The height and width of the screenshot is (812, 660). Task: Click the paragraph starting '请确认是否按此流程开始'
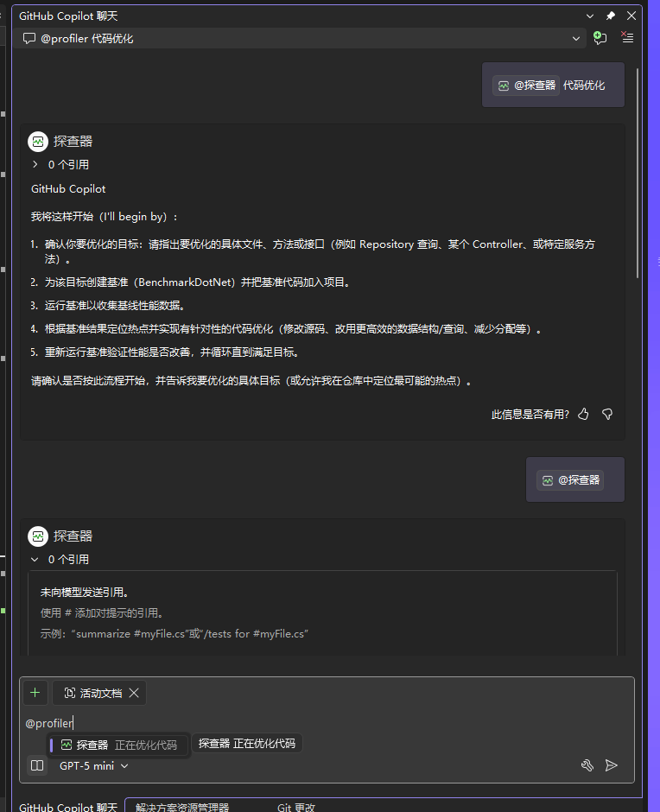point(252,381)
